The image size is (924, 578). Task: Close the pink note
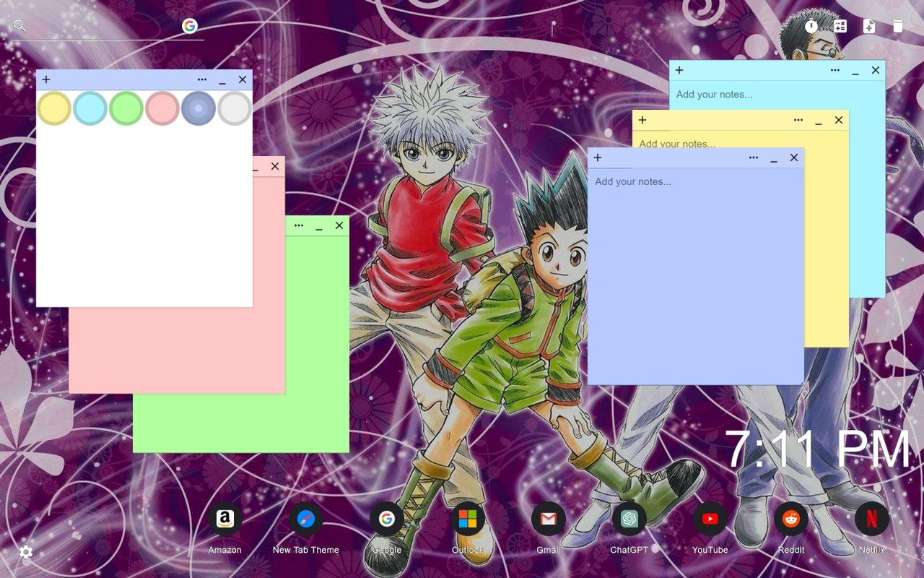[x=275, y=166]
